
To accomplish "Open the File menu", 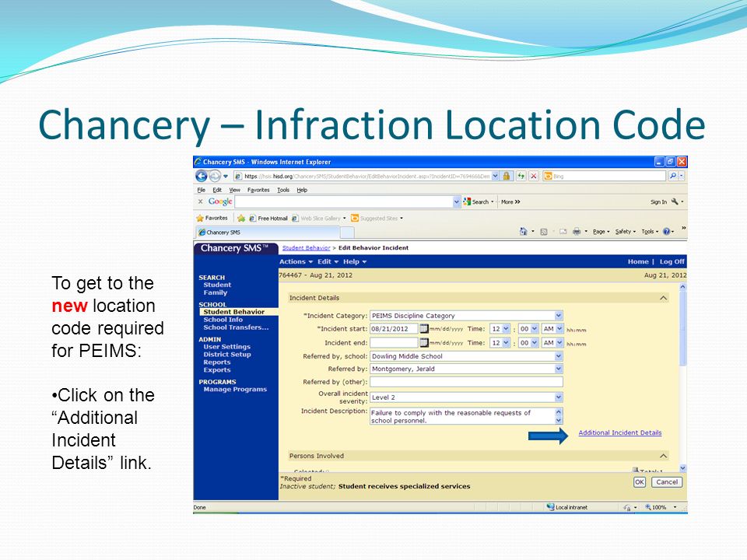I will (201, 190).
